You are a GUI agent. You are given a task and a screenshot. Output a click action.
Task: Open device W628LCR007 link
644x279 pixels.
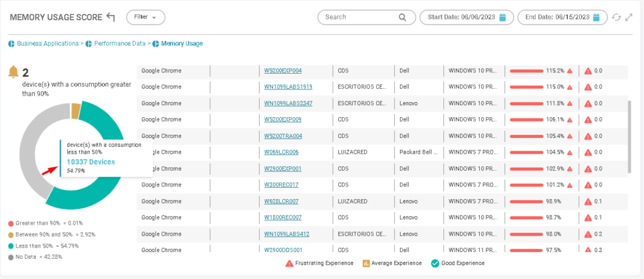[281, 202]
